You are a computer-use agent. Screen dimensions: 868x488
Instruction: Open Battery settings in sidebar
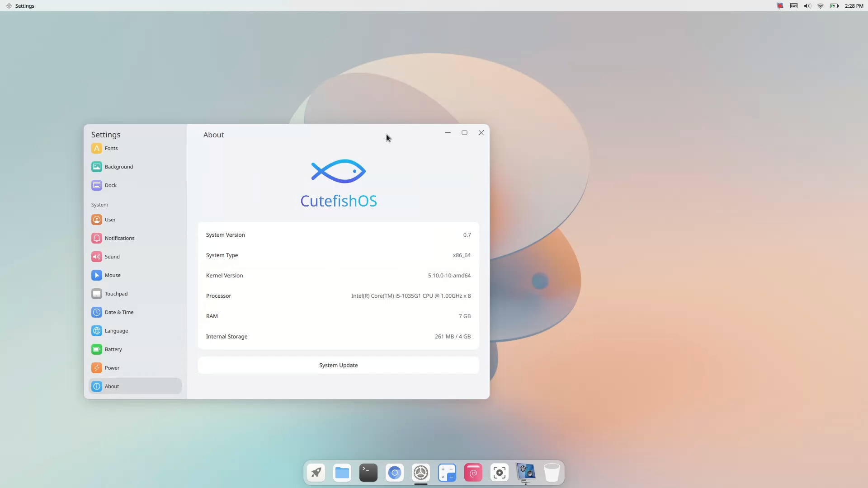pyautogui.click(x=135, y=349)
